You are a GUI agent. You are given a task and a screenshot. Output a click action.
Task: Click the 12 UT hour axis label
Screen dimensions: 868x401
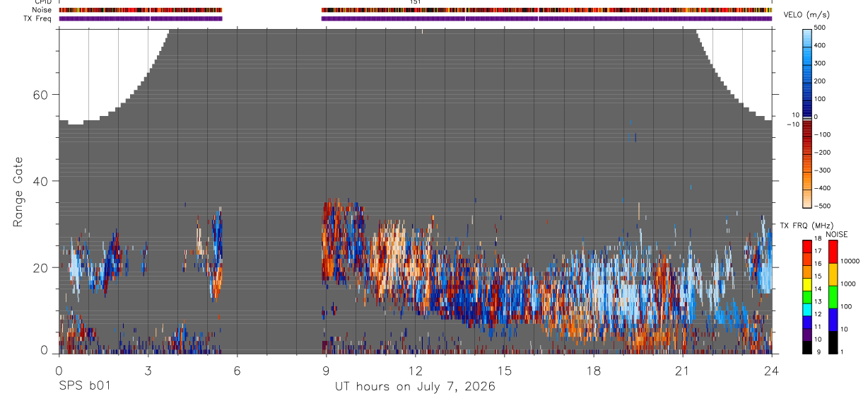pyautogui.click(x=415, y=370)
